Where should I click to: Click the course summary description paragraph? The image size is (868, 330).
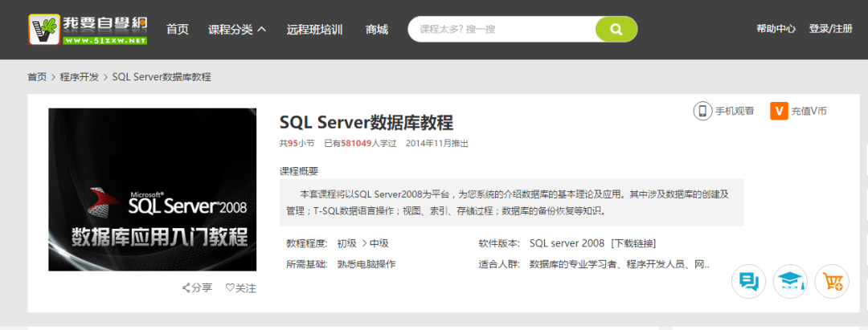click(511, 202)
